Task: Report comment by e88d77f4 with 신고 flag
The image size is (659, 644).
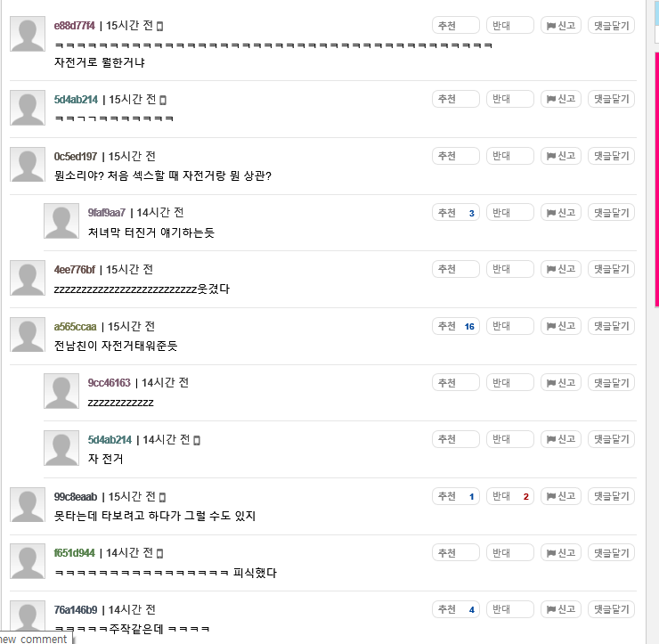Action: pos(561,26)
